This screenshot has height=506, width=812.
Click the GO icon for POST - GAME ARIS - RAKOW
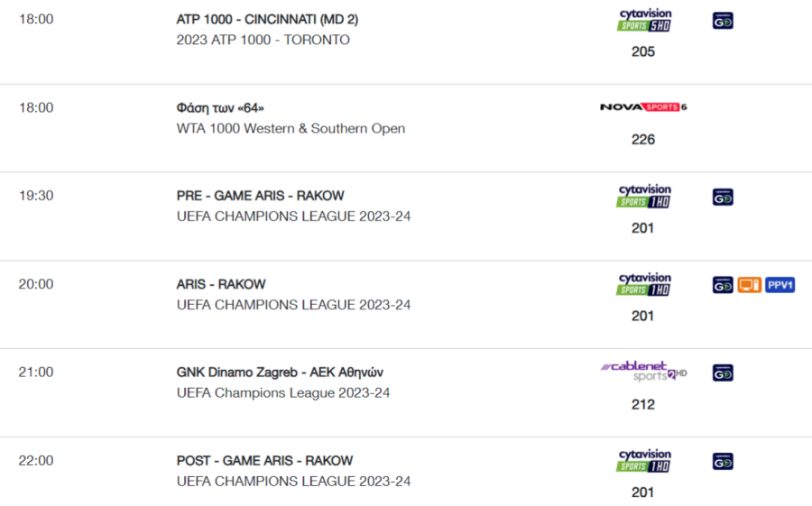pos(723,462)
